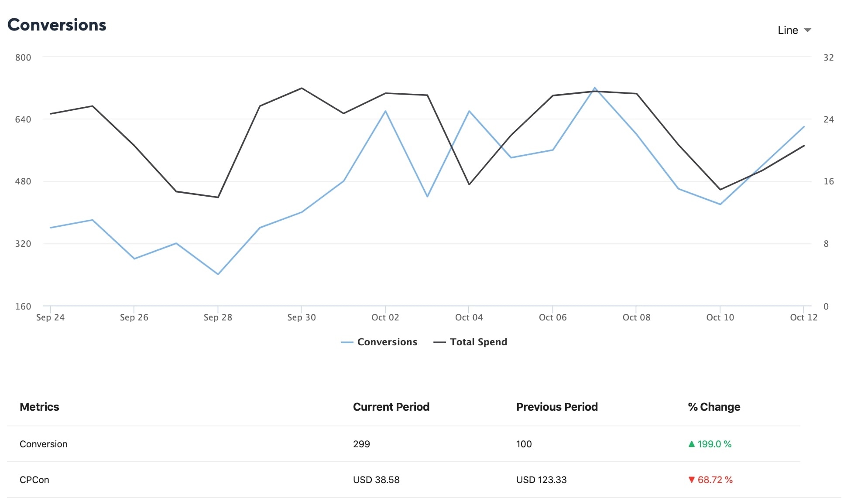Click the Previous Period column header

(557, 407)
